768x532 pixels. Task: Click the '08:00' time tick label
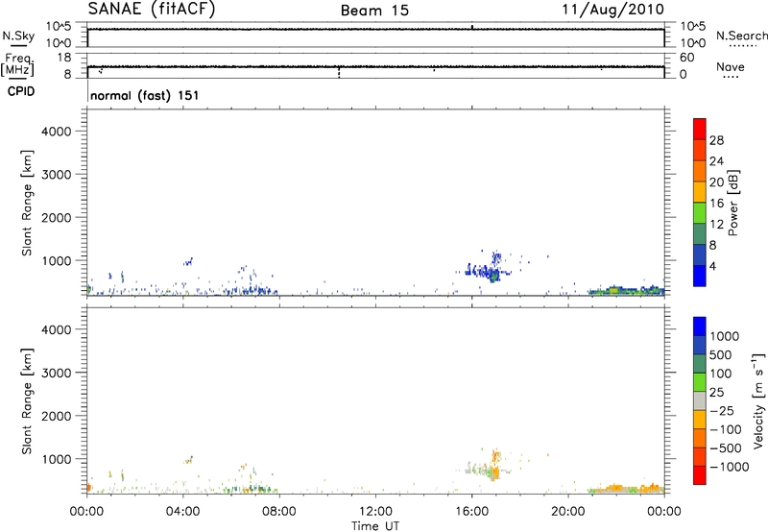click(279, 512)
